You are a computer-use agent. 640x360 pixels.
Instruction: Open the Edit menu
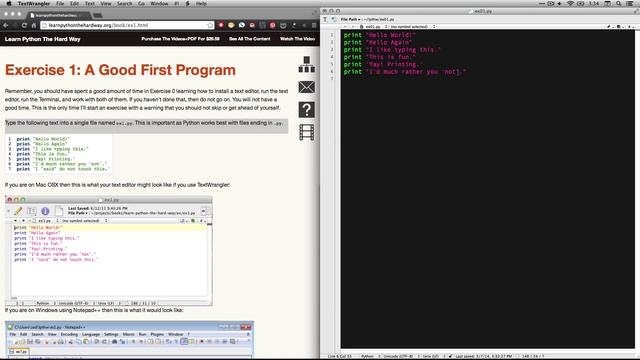tap(74, 3)
